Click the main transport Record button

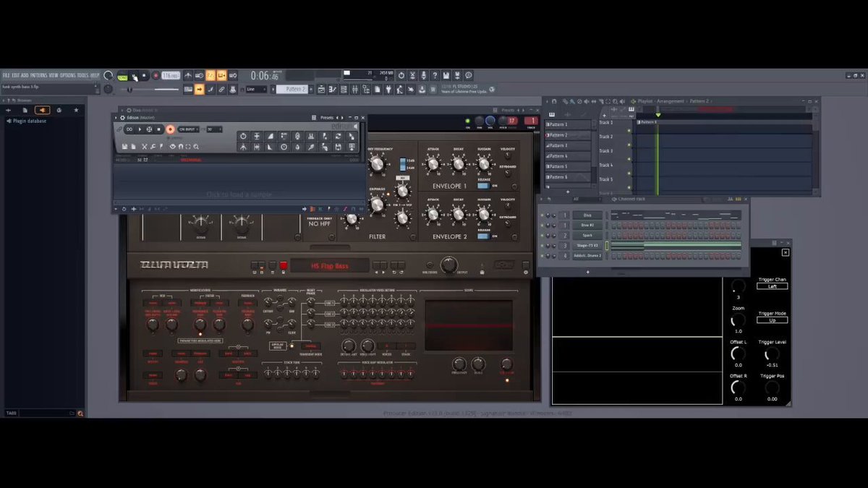(156, 75)
